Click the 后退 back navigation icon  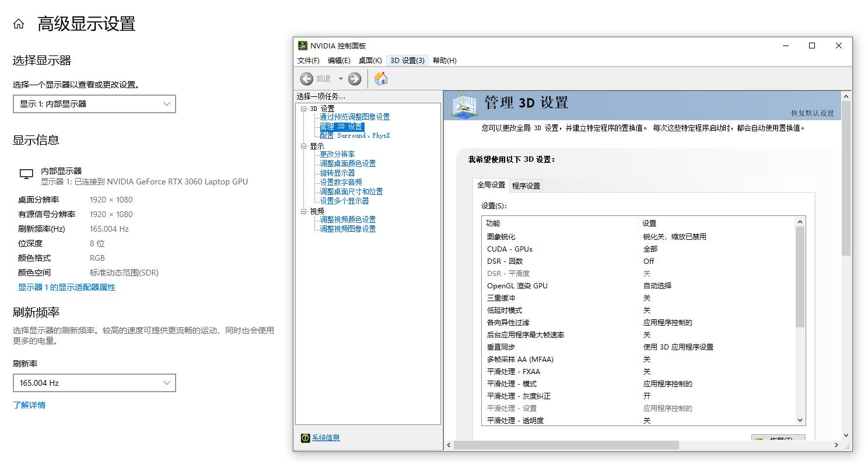pyautogui.click(x=307, y=78)
